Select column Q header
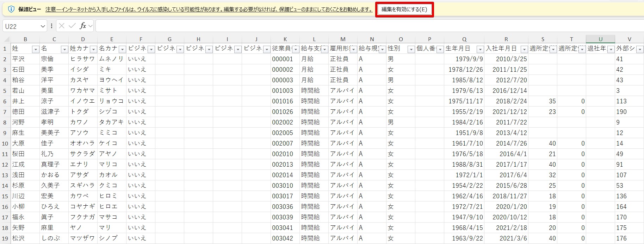The height and width of the screenshot is (244, 644). coord(464,39)
